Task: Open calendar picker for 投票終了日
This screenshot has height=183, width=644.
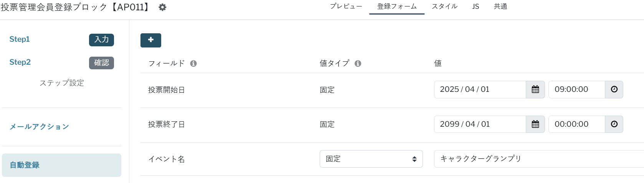Action: pos(535,124)
